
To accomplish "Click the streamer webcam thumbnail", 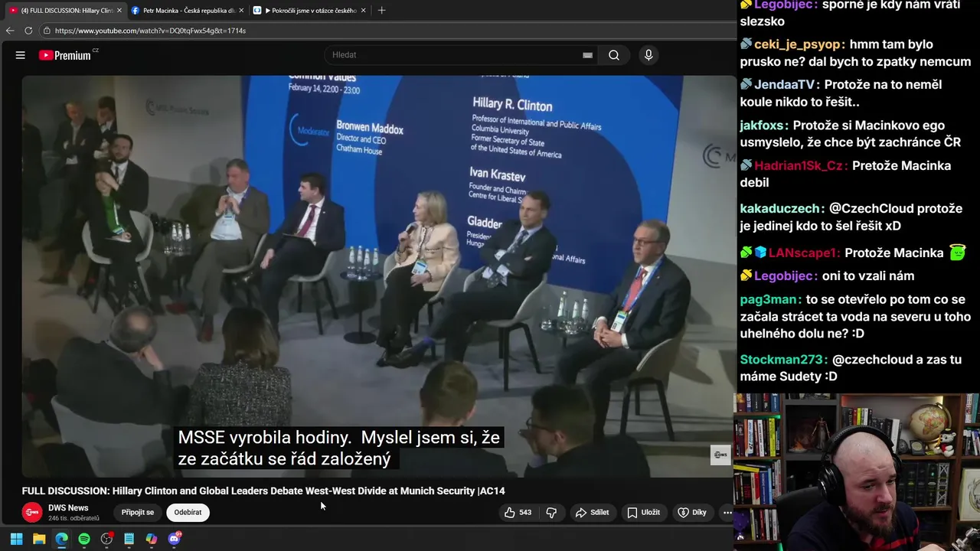I will point(857,472).
